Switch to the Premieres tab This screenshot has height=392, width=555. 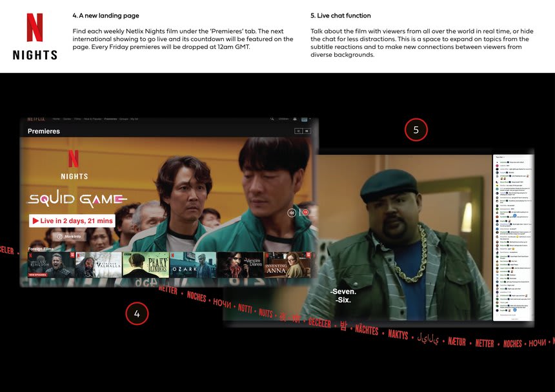click(x=108, y=119)
